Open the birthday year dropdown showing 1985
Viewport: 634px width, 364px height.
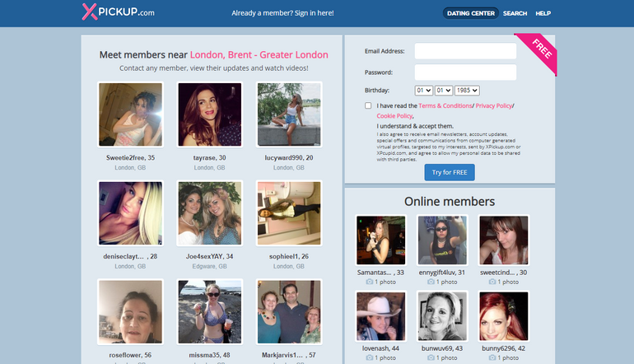[467, 91]
